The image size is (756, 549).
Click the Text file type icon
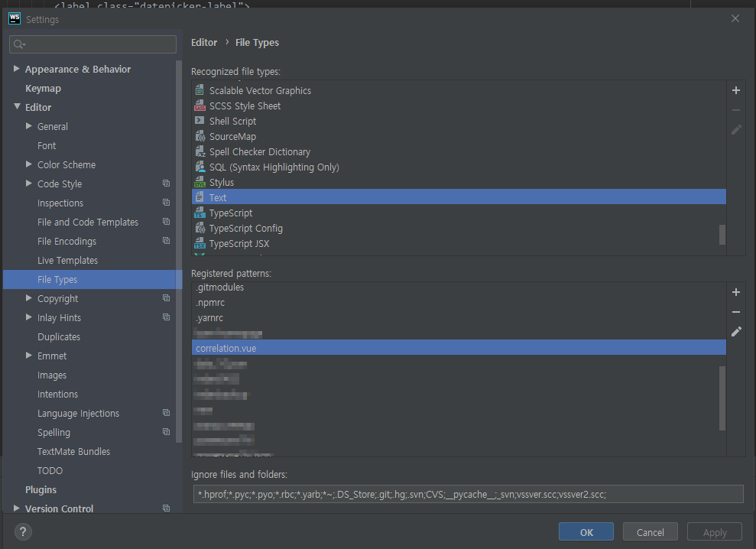200,197
